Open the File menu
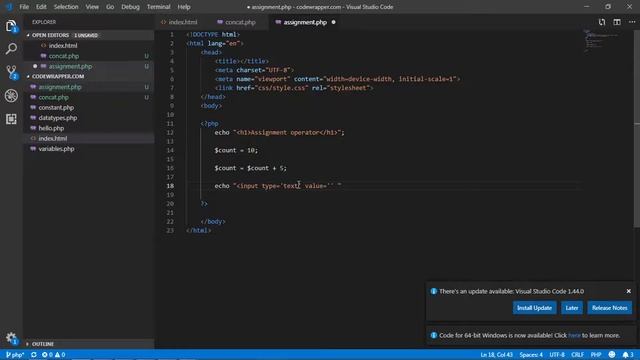The image size is (640, 360). (x=24, y=7)
